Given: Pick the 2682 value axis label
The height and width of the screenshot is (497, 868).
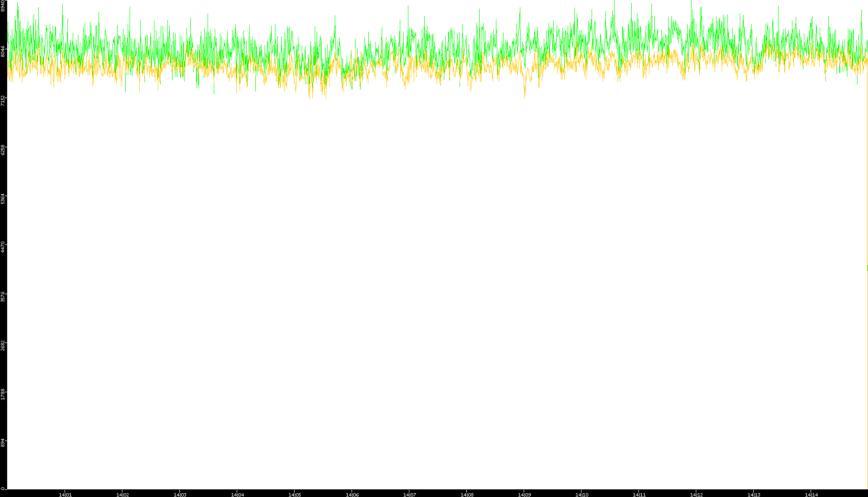Looking at the screenshot, I should tap(3, 345).
